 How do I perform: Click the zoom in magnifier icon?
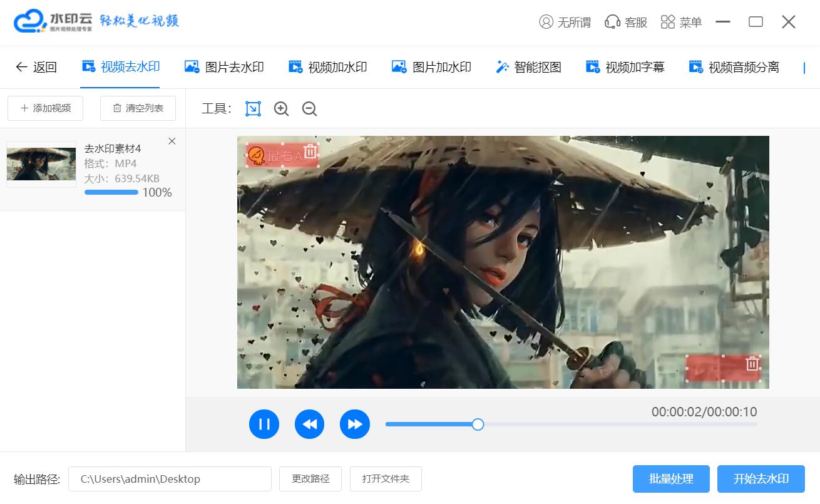[281, 109]
